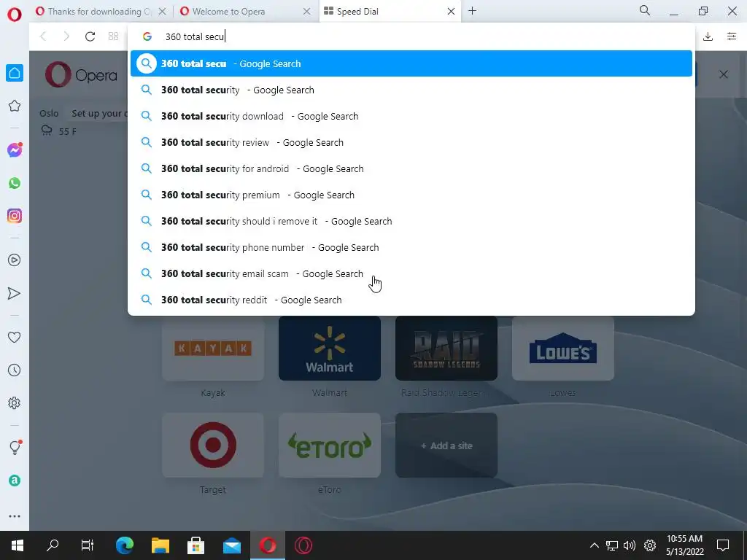Open File Explorer from taskbar

click(160, 545)
